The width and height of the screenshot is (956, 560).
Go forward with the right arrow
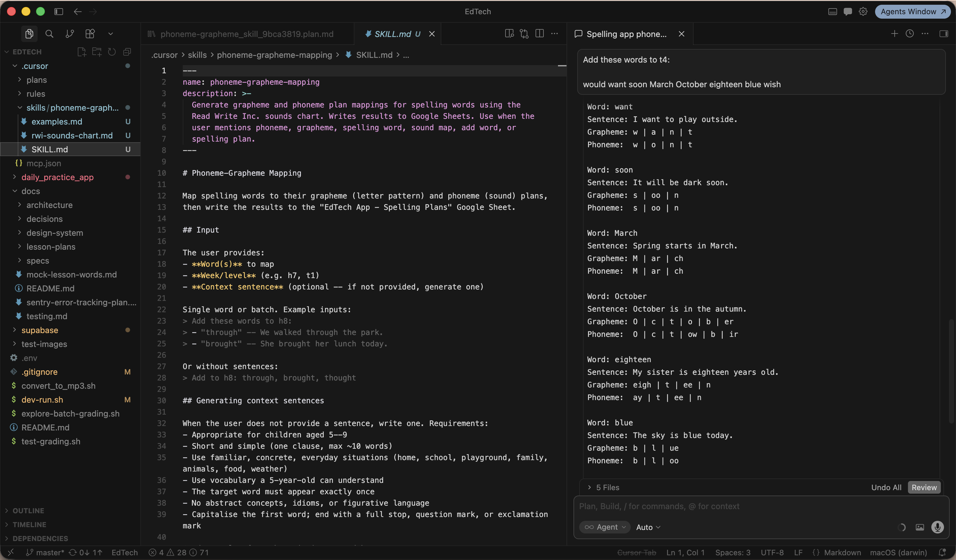(x=93, y=12)
